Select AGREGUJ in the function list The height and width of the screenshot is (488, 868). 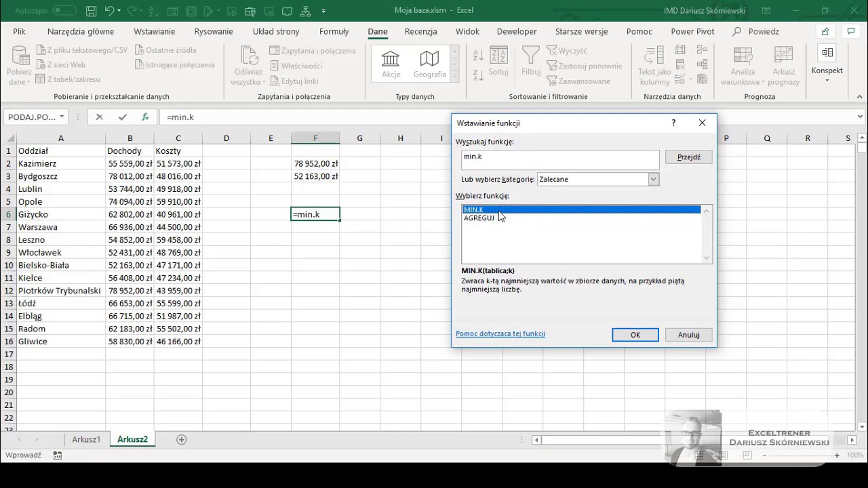[x=581, y=218]
